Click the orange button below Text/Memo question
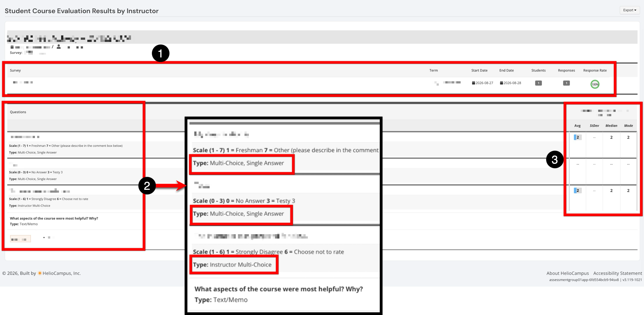The height and width of the screenshot is (315, 644). [x=21, y=239]
